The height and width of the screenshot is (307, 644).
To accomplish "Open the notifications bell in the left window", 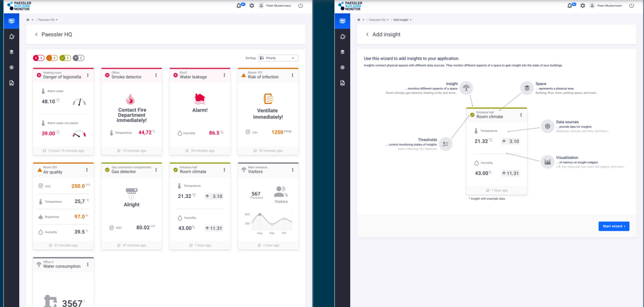I will (239, 6).
